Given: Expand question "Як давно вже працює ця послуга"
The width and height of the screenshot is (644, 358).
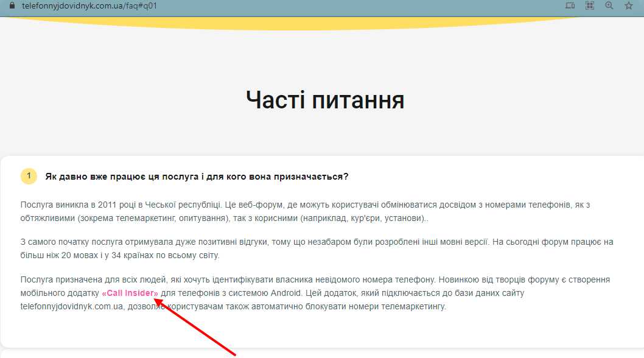Looking at the screenshot, I should click(x=197, y=177).
